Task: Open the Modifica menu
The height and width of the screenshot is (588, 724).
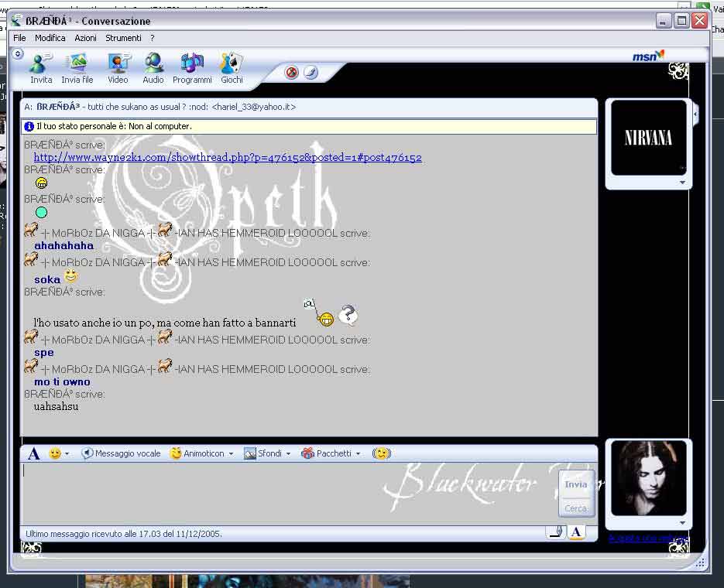Action: tap(50, 38)
